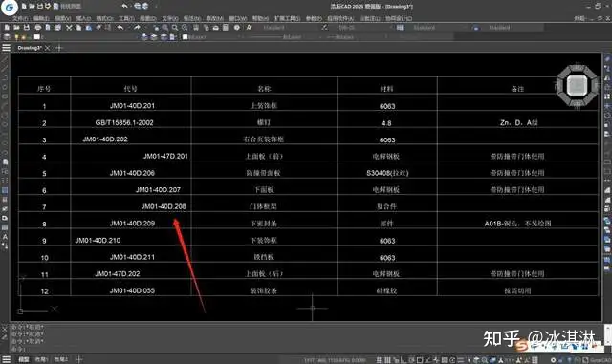Select table cell JM01-40D.055
Screen dimensions: 612x364
coord(132,290)
